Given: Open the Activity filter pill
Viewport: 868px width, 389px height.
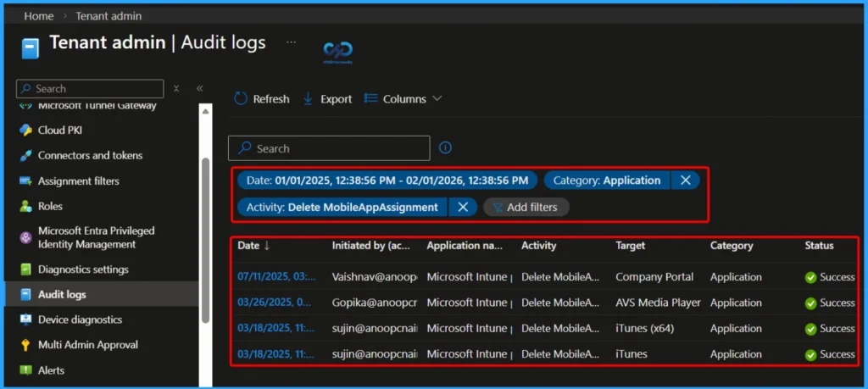Looking at the screenshot, I should pos(342,207).
